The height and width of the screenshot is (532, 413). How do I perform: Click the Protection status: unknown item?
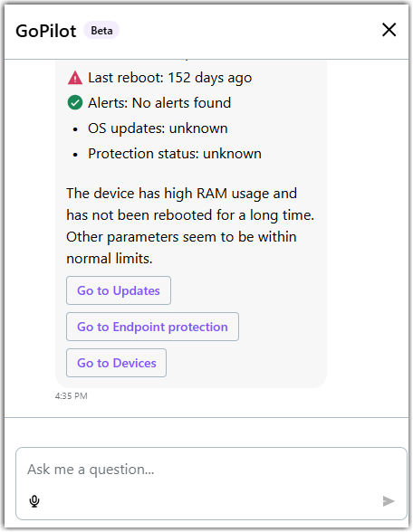point(175,154)
